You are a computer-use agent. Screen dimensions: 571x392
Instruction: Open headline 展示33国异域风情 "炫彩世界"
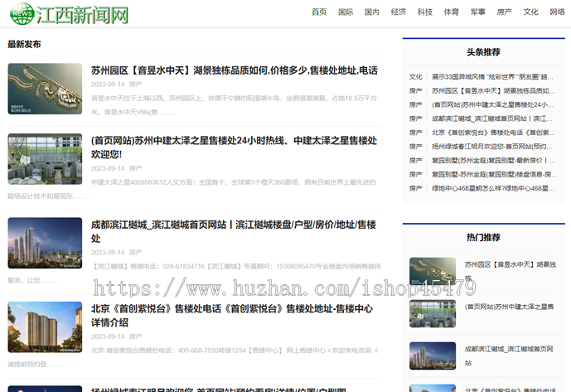(x=493, y=77)
